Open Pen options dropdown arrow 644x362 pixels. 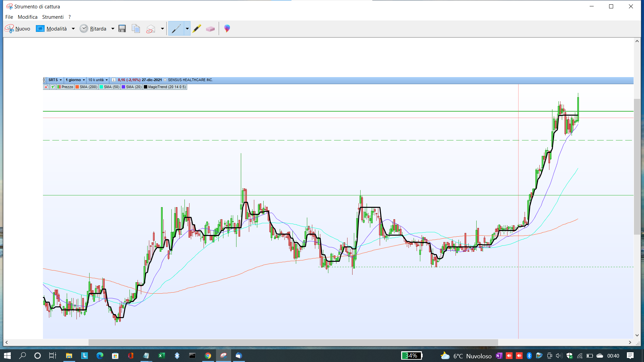[x=187, y=29]
